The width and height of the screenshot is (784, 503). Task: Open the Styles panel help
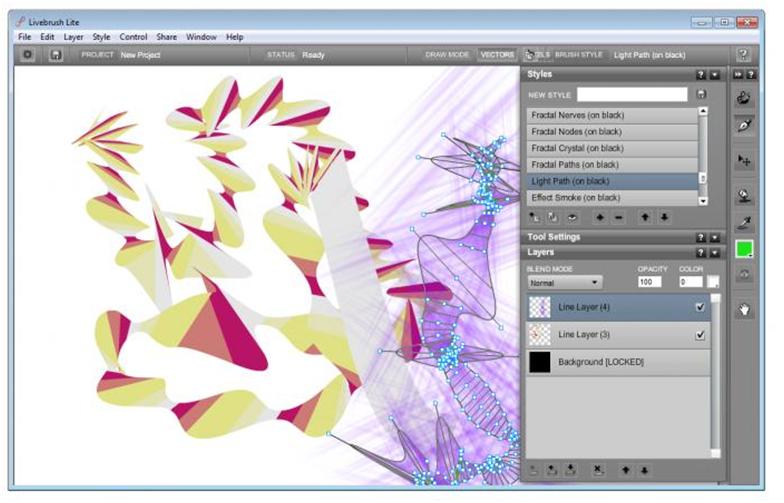coord(701,74)
